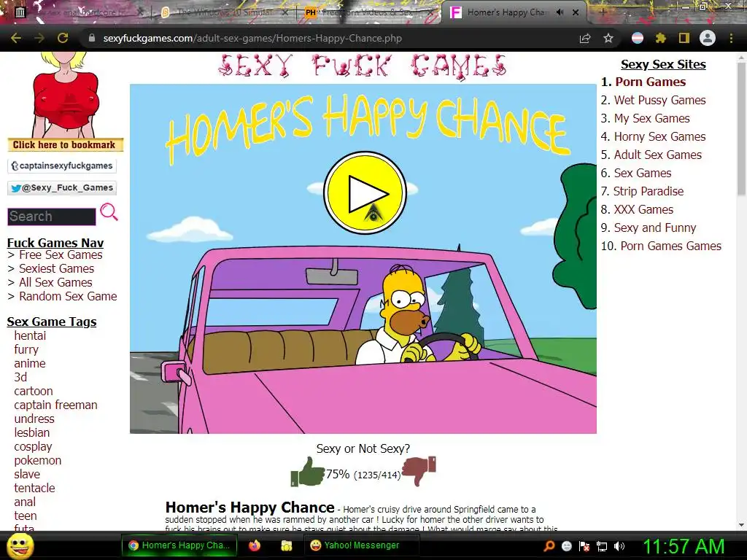Open the white round face tray icon
This screenshot has height=560, width=747.
tap(566, 545)
